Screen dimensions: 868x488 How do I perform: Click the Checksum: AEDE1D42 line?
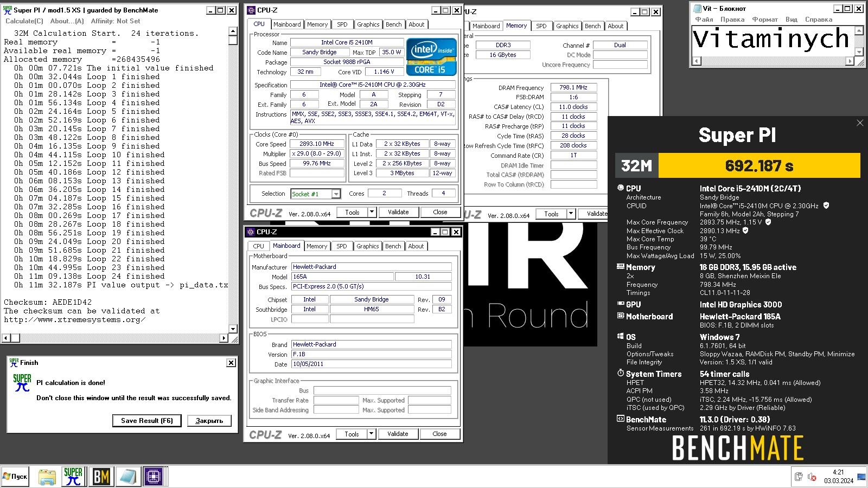[x=48, y=302]
